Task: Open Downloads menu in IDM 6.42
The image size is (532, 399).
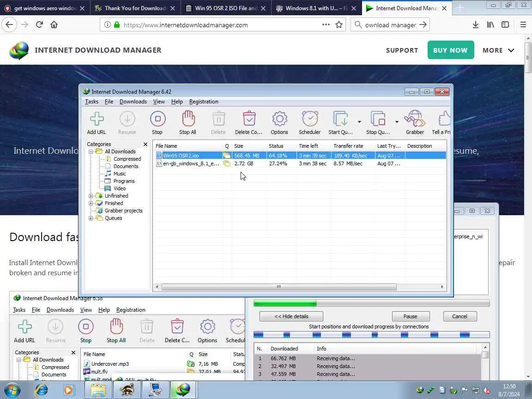Action: point(133,102)
